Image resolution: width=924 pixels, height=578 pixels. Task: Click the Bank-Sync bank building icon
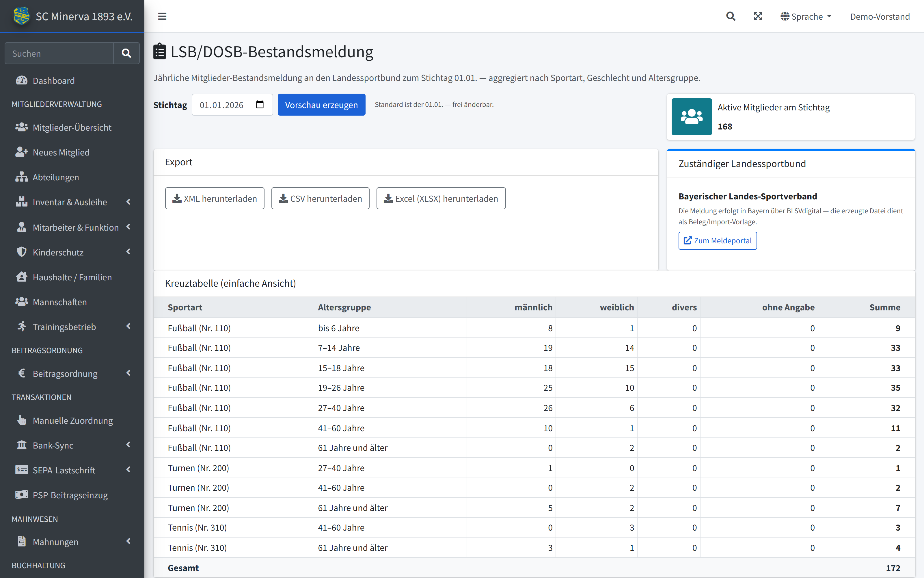pos(22,444)
